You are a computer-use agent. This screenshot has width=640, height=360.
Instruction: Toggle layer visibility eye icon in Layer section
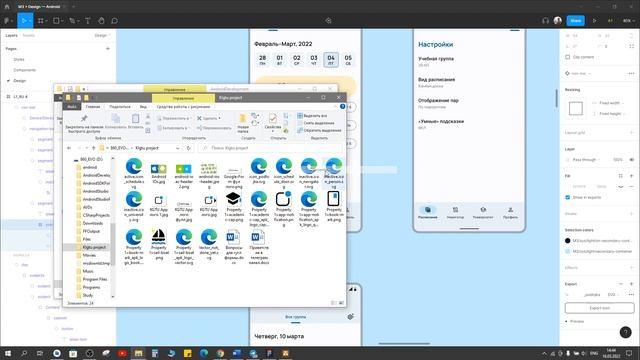point(631,160)
